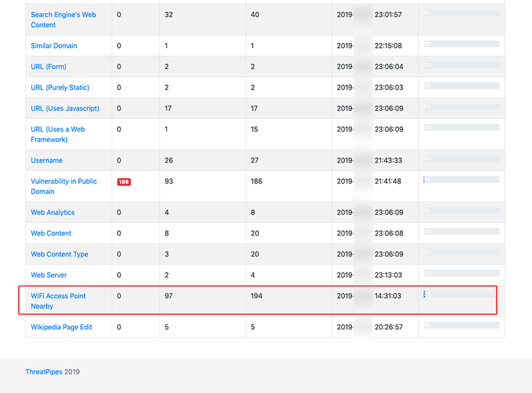Open URL (Uses Javascript) results

pyautogui.click(x=65, y=108)
